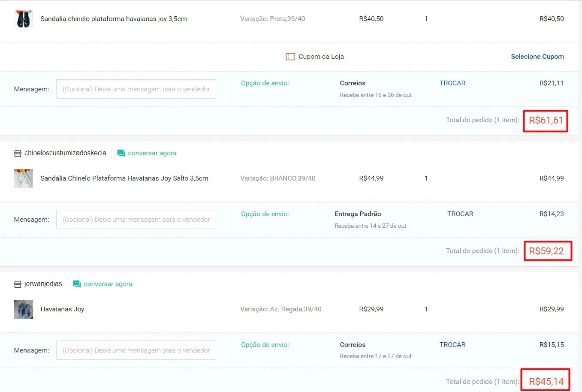Click the 'Variação: BRANCO,39/40' text
The image size is (582, 392).
click(278, 178)
